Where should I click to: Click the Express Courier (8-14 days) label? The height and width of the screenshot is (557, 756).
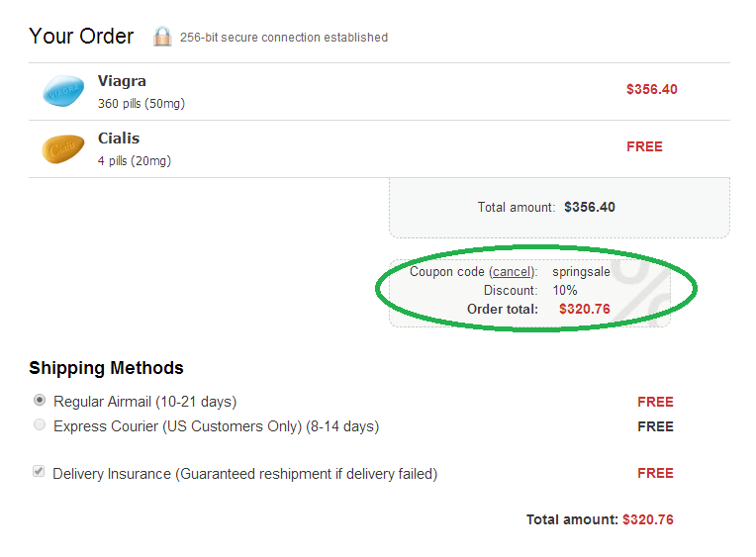pyautogui.click(x=217, y=426)
